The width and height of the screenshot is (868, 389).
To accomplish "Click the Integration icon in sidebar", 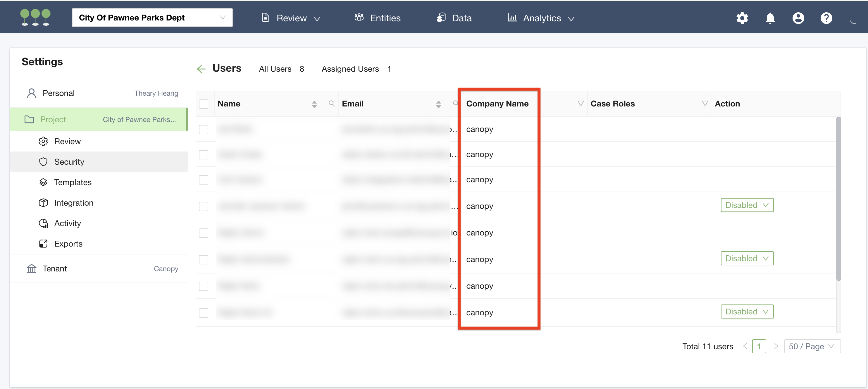I will pos(44,202).
